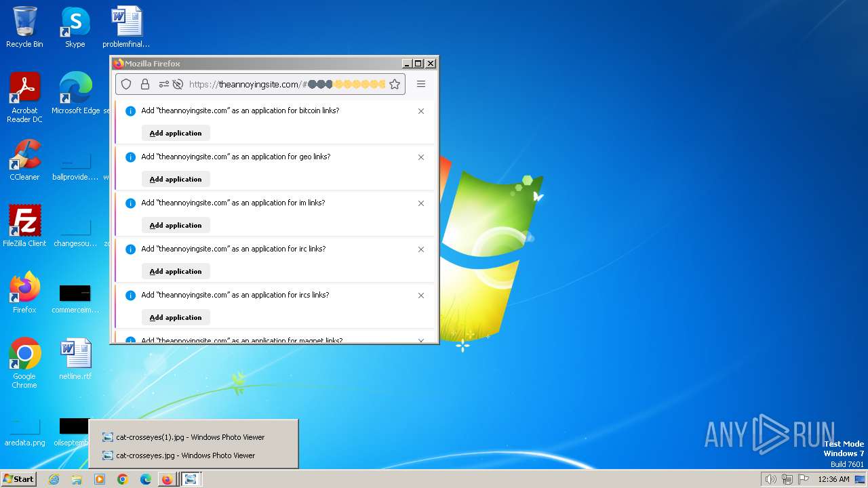Image resolution: width=868 pixels, height=488 pixels.
Task: Click the tracking protection shield in Firefox
Action: point(126,84)
